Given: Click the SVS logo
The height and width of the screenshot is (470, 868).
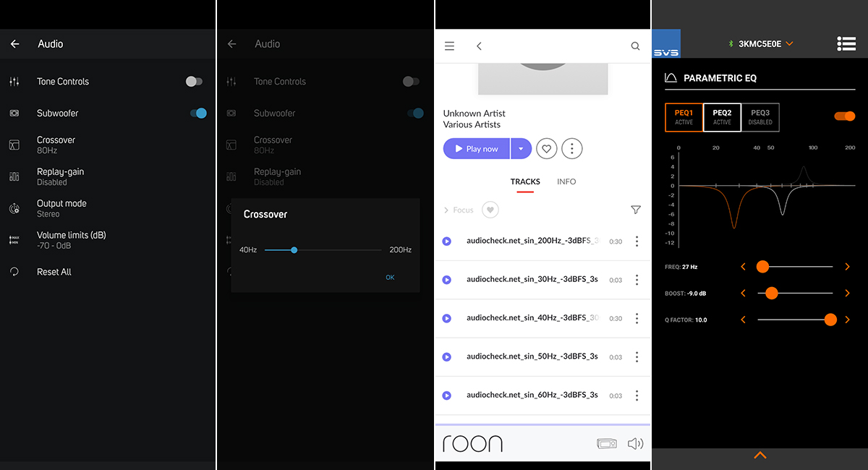Looking at the screenshot, I should tap(666, 44).
